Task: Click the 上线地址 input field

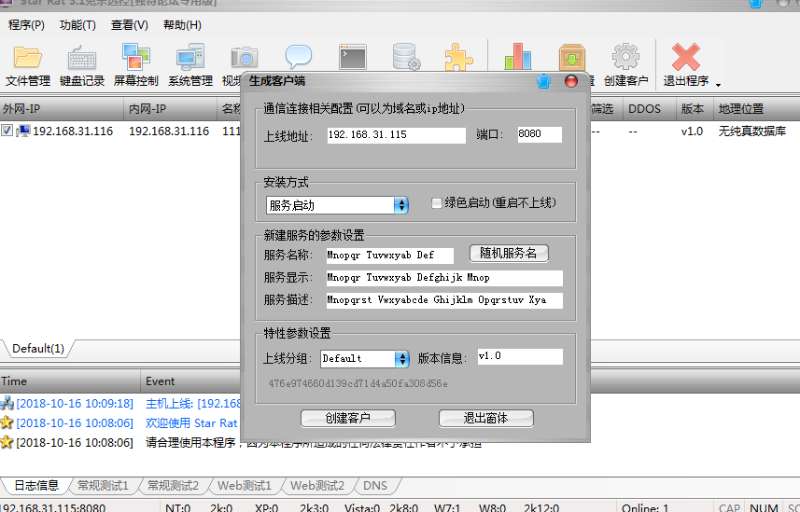Action: coord(396,135)
